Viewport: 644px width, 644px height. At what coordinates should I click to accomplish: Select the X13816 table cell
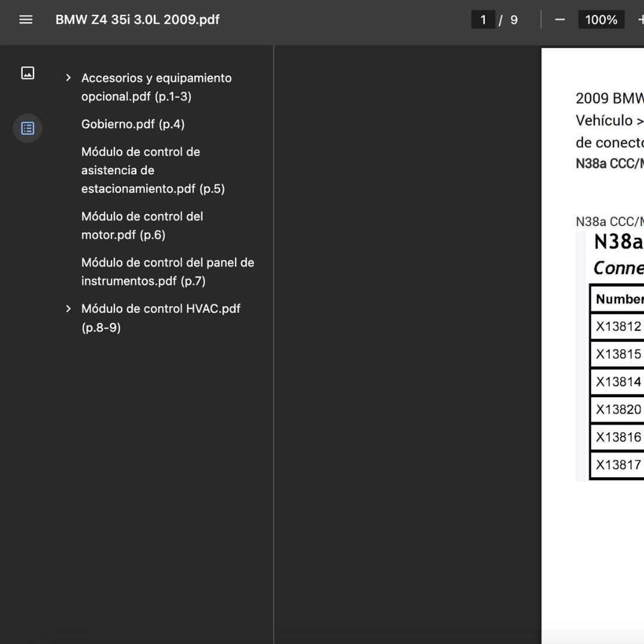(x=617, y=437)
